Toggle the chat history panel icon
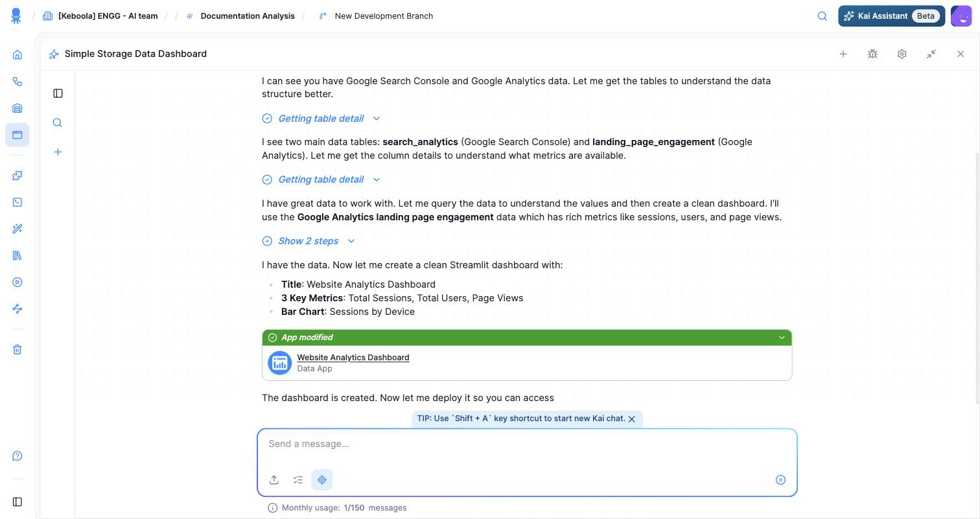 [58, 93]
